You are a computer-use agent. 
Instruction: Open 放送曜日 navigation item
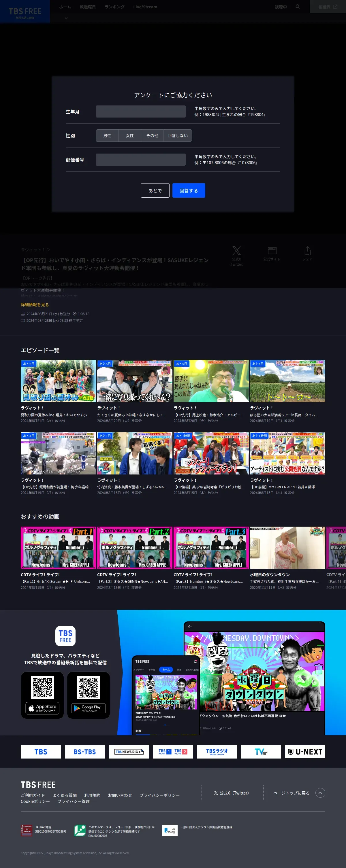[87, 7]
